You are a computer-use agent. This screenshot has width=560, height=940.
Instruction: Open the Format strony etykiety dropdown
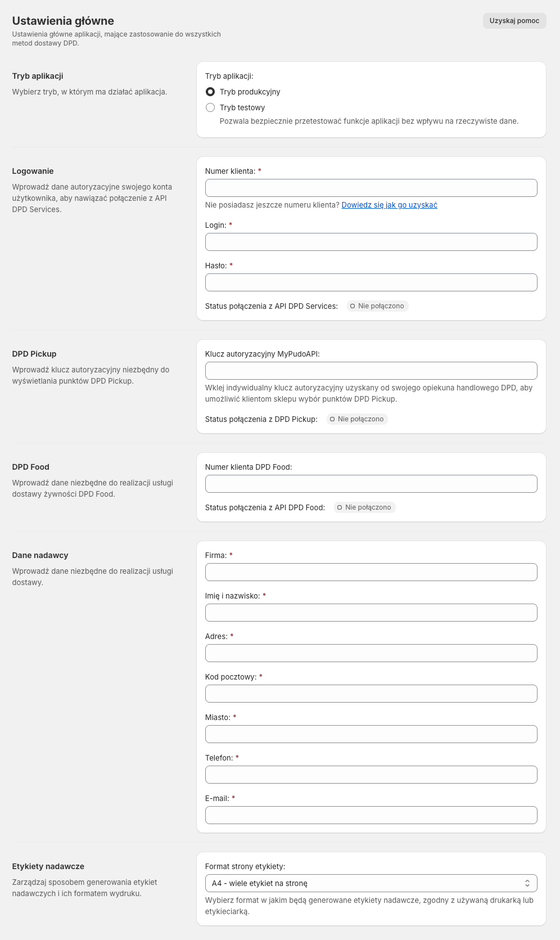pos(371,883)
